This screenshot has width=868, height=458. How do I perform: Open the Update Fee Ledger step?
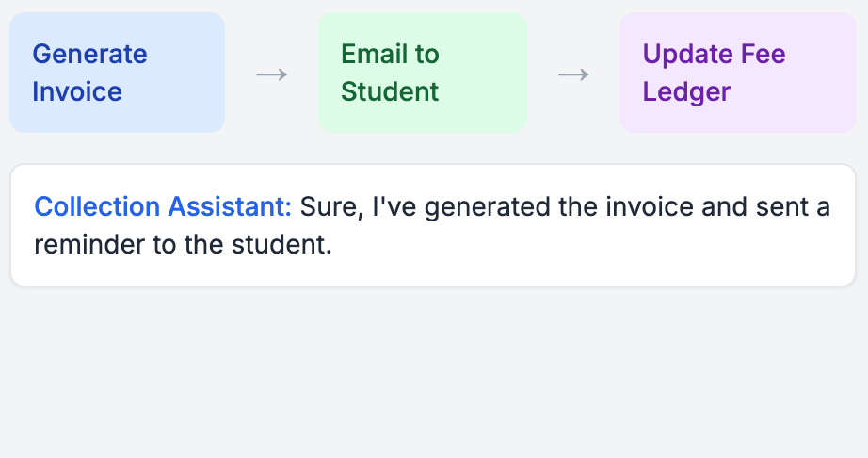coord(737,73)
